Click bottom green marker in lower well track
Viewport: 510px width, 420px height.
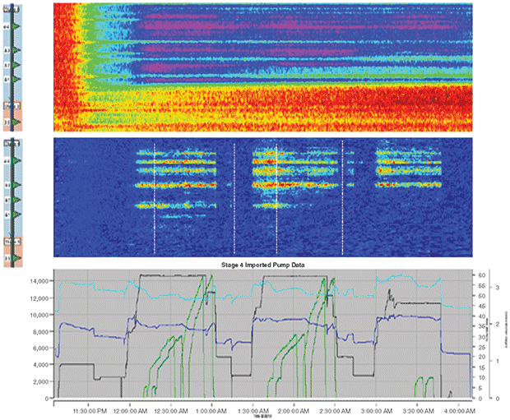click(16, 257)
